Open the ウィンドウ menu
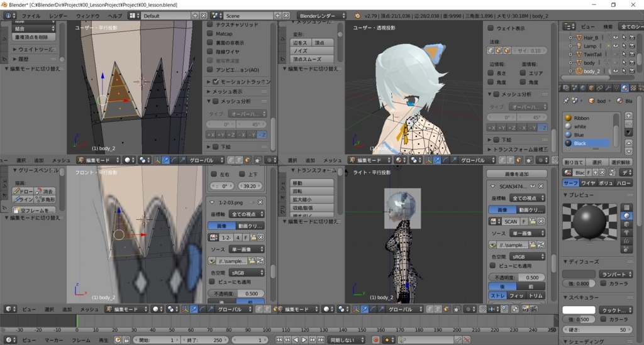The width and height of the screenshot is (644, 345). click(87, 16)
